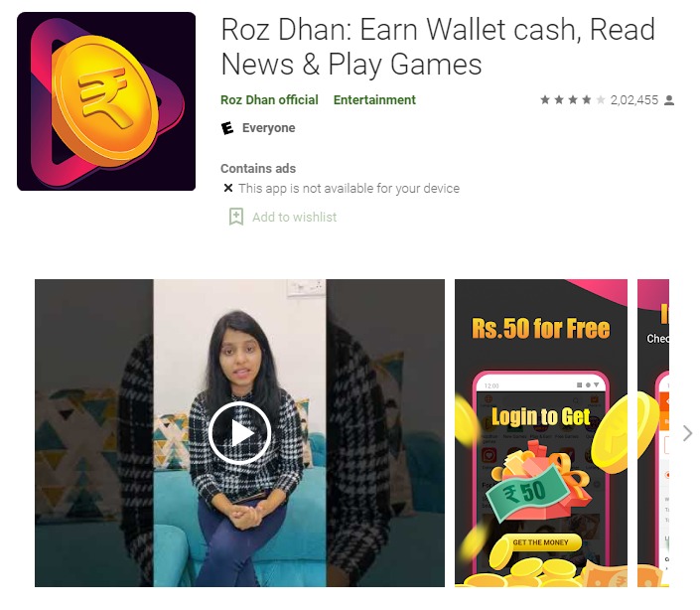Click the Everyone content rating E icon
The image size is (700, 610).
coord(227,128)
